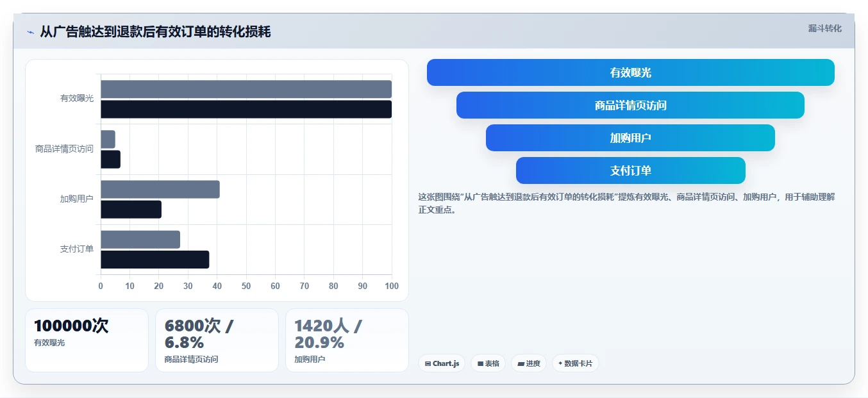Click the 表格 tag chip
Image resolution: width=868 pixels, height=398 pixels.
pyautogui.click(x=488, y=363)
